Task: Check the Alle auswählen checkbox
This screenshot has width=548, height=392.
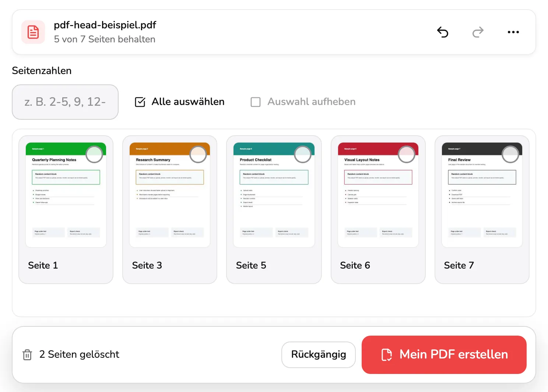Action: point(140,102)
